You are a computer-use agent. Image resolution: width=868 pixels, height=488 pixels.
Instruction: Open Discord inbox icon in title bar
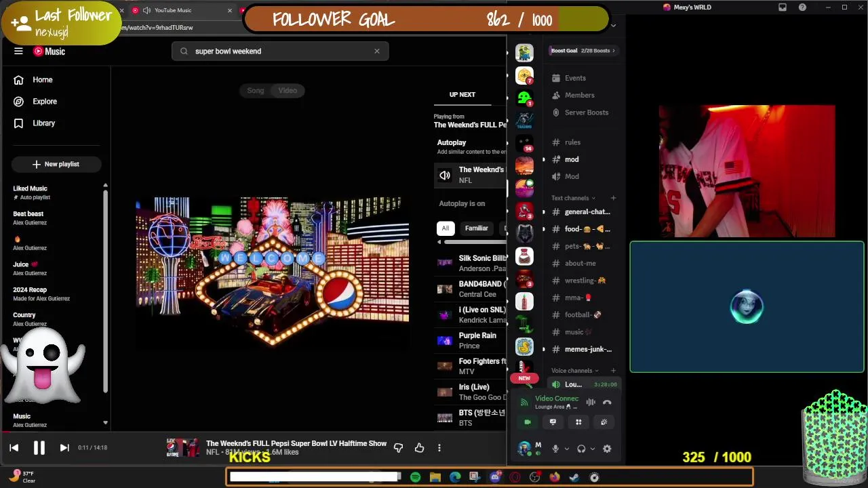(x=783, y=7)
